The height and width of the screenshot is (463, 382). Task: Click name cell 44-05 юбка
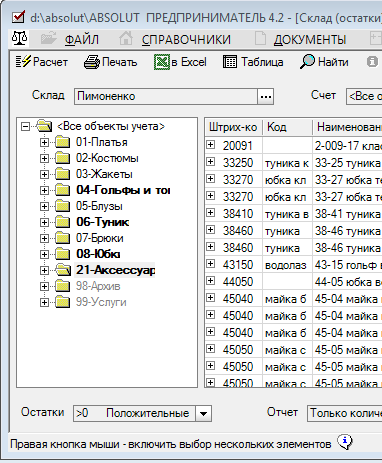point(348,282)
